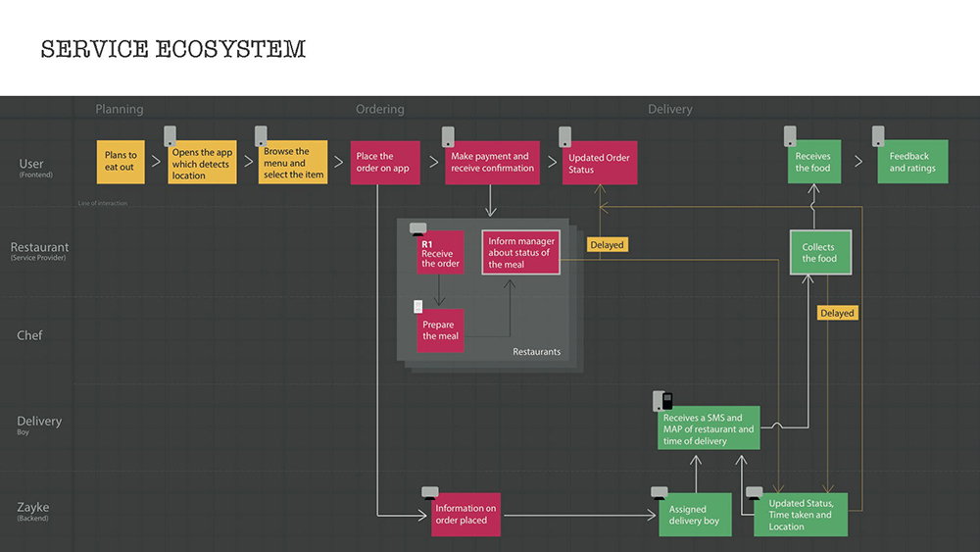The height and width of the screenshot is (552, 980).
Task: Select the 'Planning' phase heading
Action: [x=120, y=109]
